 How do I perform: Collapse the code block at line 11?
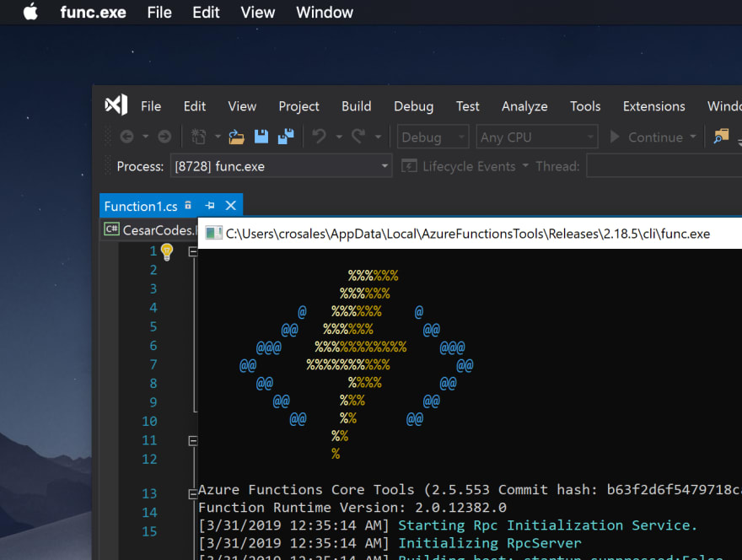pyautogui.click(x=192, y=441)
